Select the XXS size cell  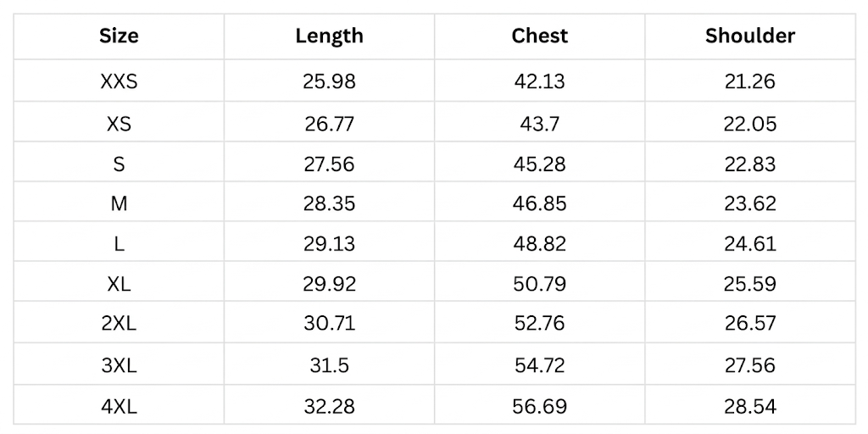pyautogui.click(x=119, y=82)
